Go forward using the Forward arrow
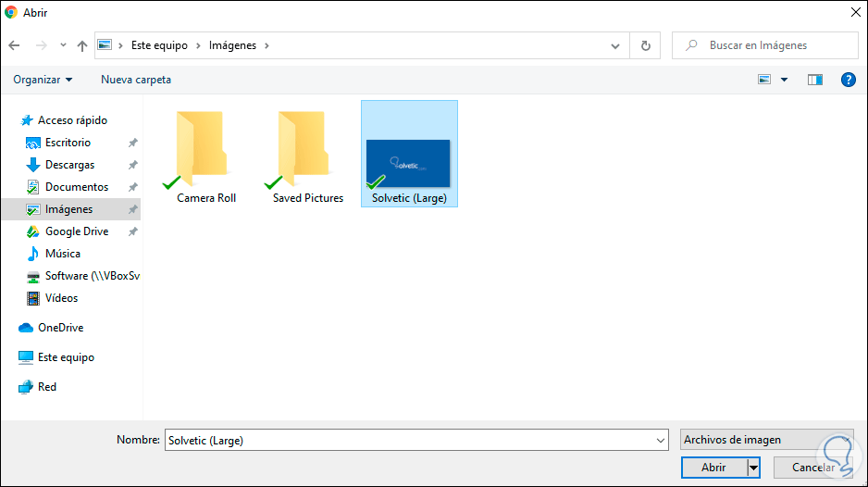Screen dimensions: 868x487 pos(42,45)
